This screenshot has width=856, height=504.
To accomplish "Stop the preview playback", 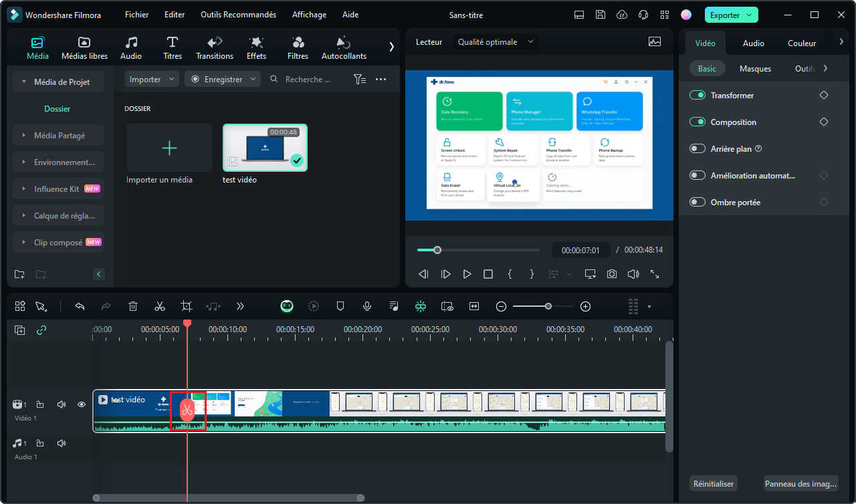I will pos(488,274).
